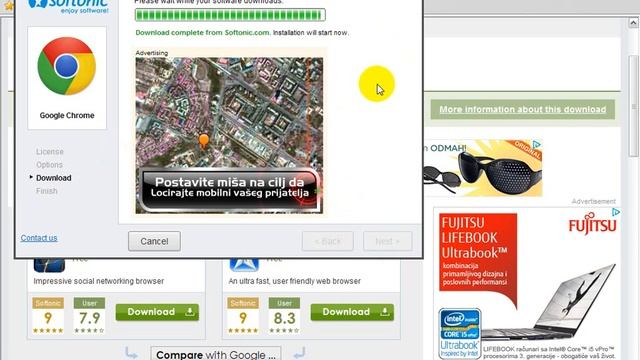This screenshot has width=640, height=360.
Task: Click the browser icon above 'Impressive social networking'
Action: pyautogui.click(x=49, y=264)
